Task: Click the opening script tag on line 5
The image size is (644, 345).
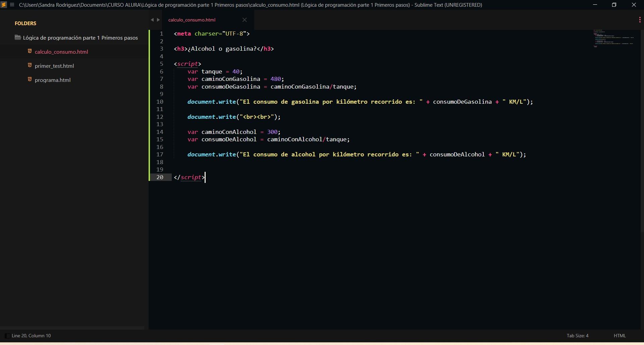Action: pyautogui.click(x=187, y=64)
